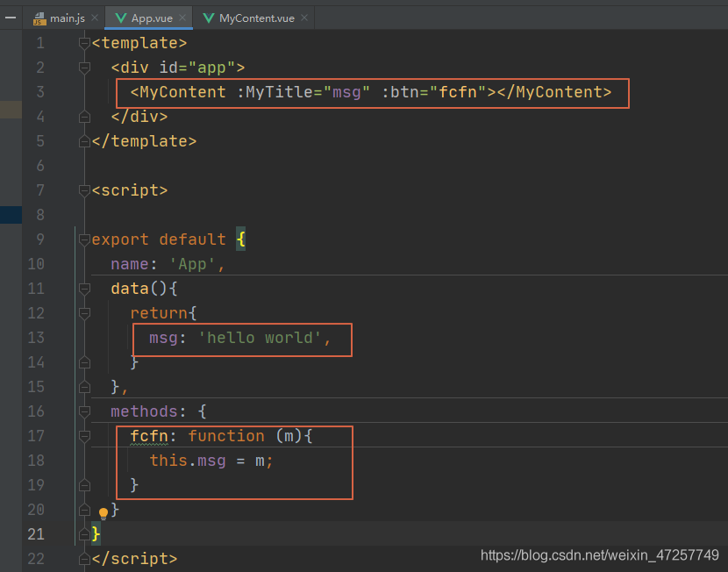Fold the closing </div> marker on line 4
Viewport: 728px width, 572px height.
84,117
